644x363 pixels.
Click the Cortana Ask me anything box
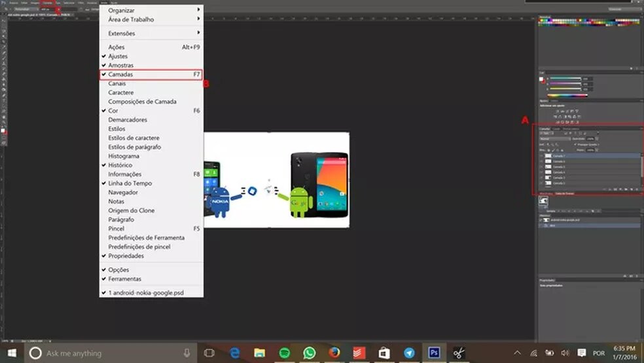pos(111,353)
